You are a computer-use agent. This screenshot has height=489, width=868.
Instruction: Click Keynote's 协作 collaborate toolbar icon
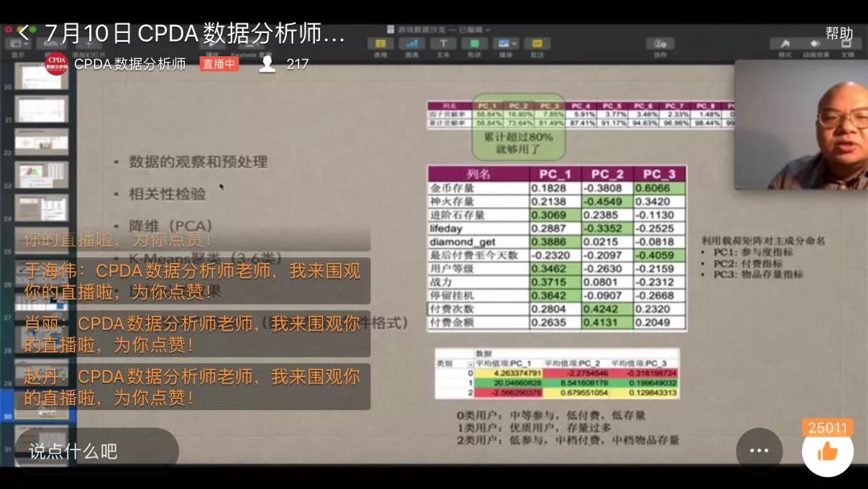pyautogui.click(x=660, y=43)
